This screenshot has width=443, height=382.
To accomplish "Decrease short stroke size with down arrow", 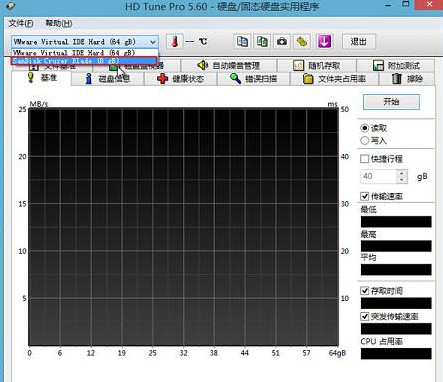I will [x=402, y=180].
